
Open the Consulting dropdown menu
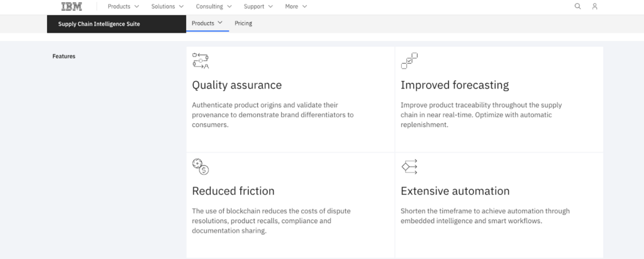[x=214, y=6]
